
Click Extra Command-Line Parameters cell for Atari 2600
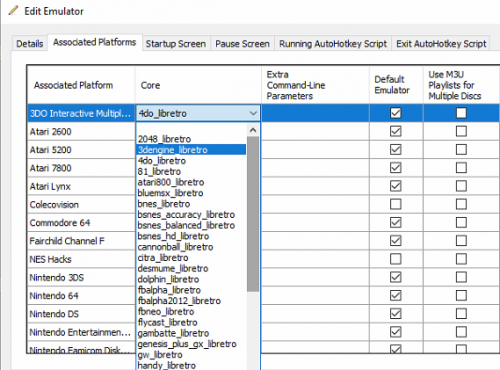[x=315, y=132]
